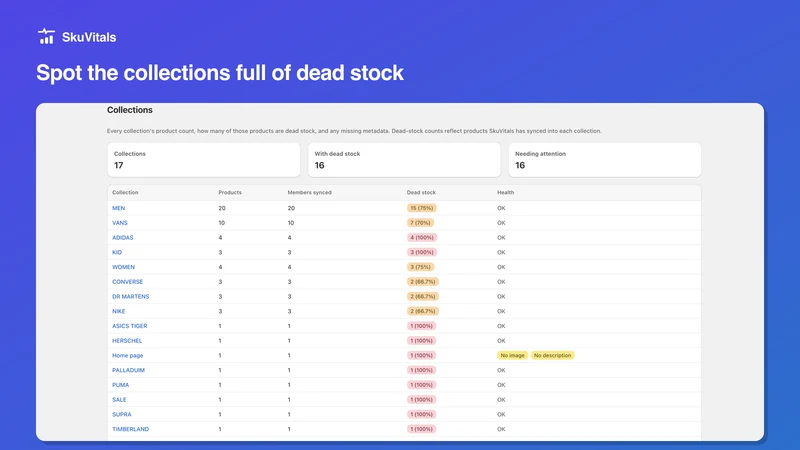Viewport: 800px width, 450px height.
Task: Select the Collections 17 summary card
Action: [204, 160]
